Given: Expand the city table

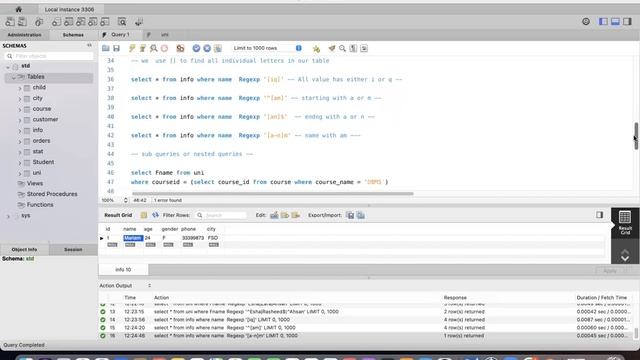Looking at the screenshot, I should (x=20, y=98).
